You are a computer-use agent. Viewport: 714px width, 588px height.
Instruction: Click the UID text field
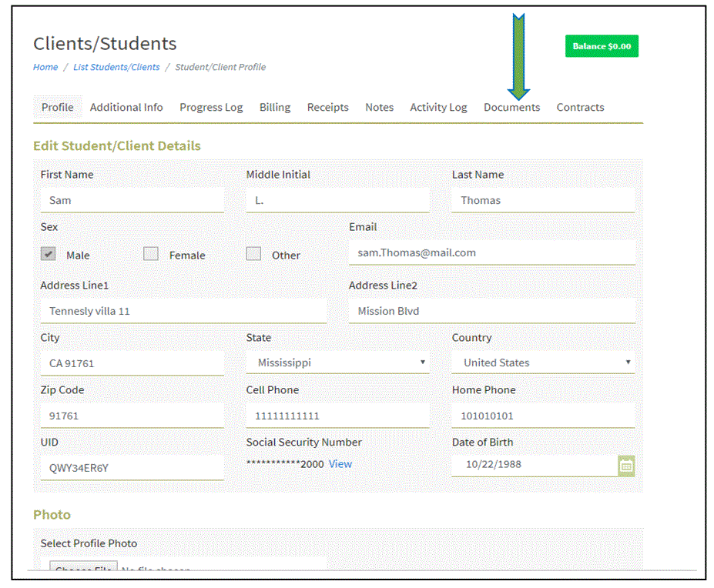click(132, 467)
